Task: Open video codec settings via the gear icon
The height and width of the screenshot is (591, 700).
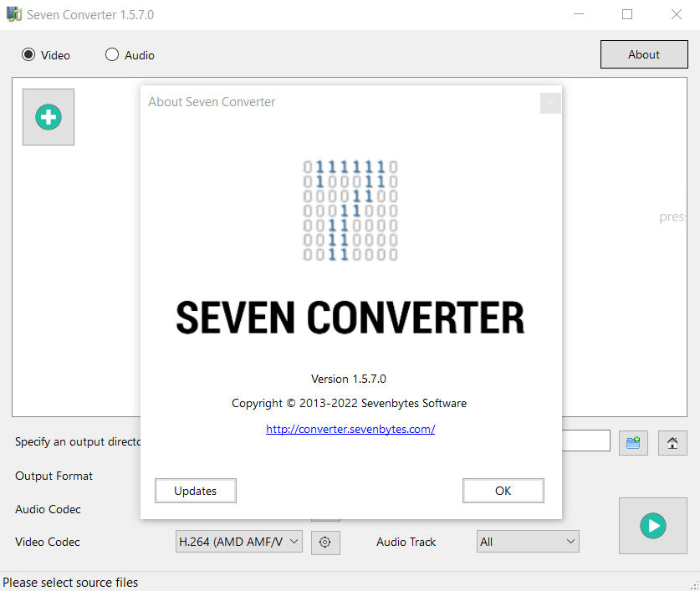Action: coord(325,542)
